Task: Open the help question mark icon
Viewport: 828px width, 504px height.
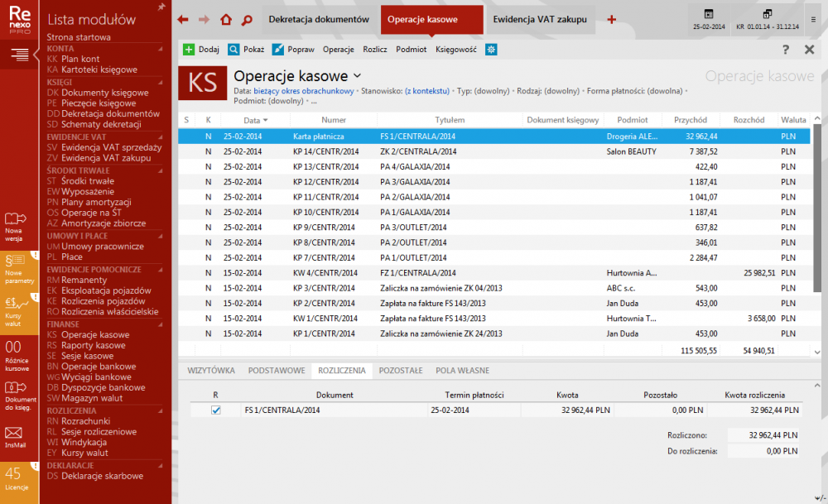Action: coord(786,50)
